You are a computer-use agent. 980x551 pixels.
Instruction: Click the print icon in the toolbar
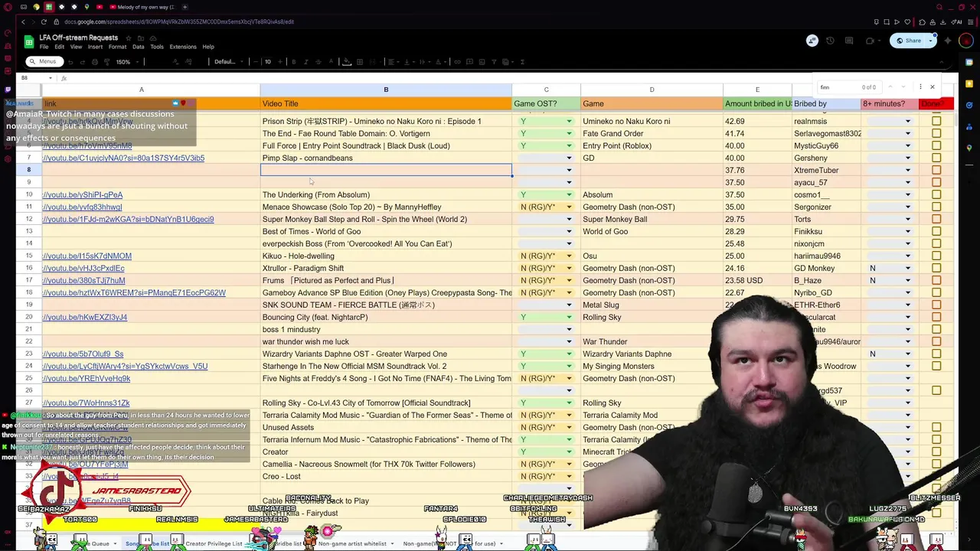point(95,61)
